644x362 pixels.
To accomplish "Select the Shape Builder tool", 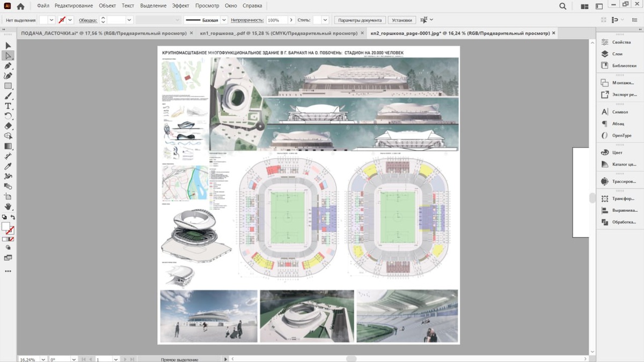I will tap(8, 136).
